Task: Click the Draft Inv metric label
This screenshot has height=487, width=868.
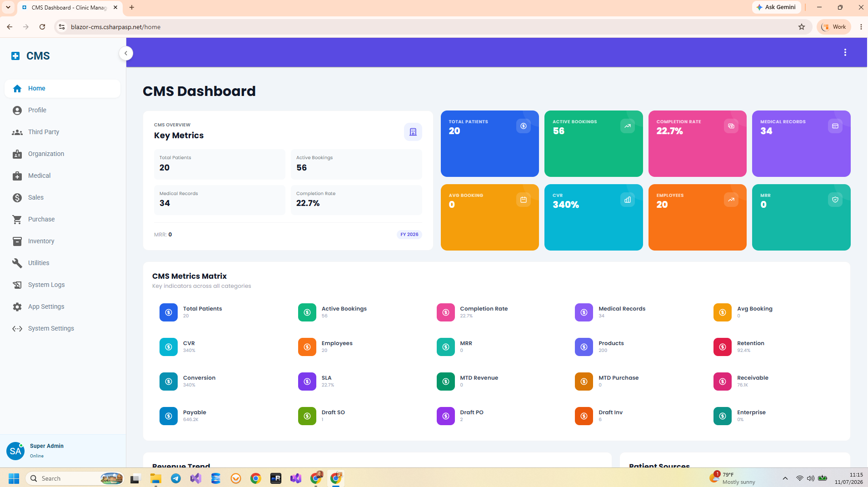Action: (610, 412)
